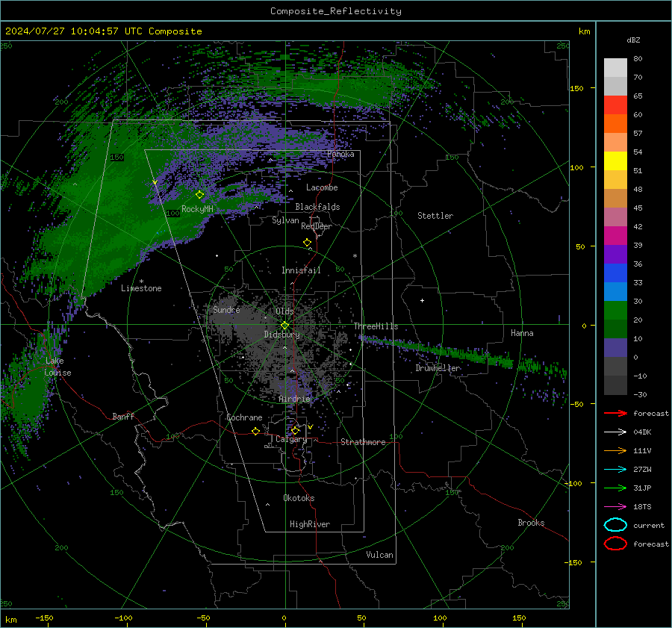The width and height of the screenshot is (672, 628).
Task: Click the Brooks label
Action: (531, 523)
